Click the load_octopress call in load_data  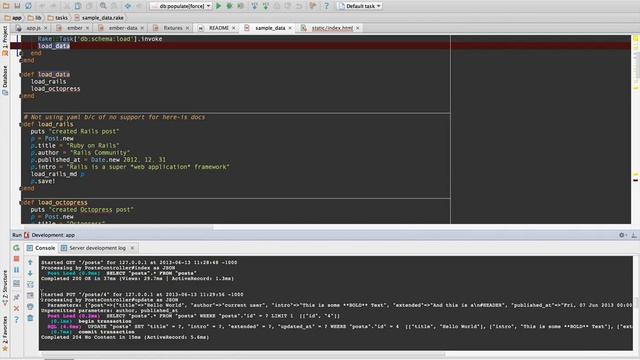(x=56, y=89)
